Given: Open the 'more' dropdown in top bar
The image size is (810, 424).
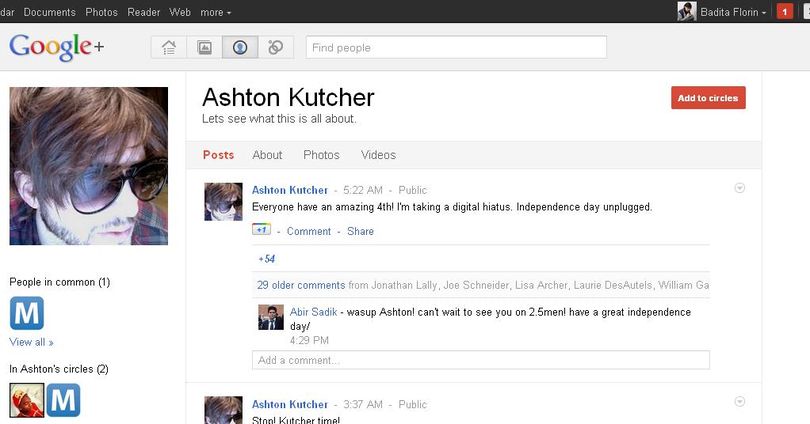Looking at the screenshot, I should tap(215, 12).
